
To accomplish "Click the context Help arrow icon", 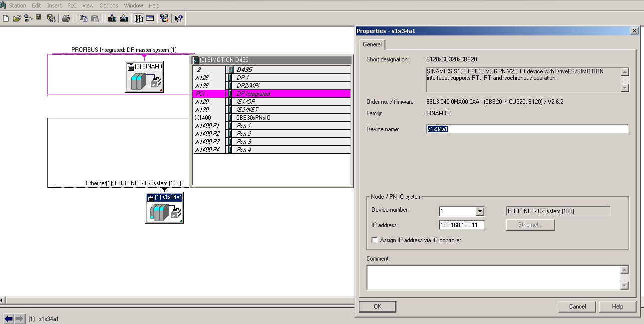I will (x=178, y=18).
